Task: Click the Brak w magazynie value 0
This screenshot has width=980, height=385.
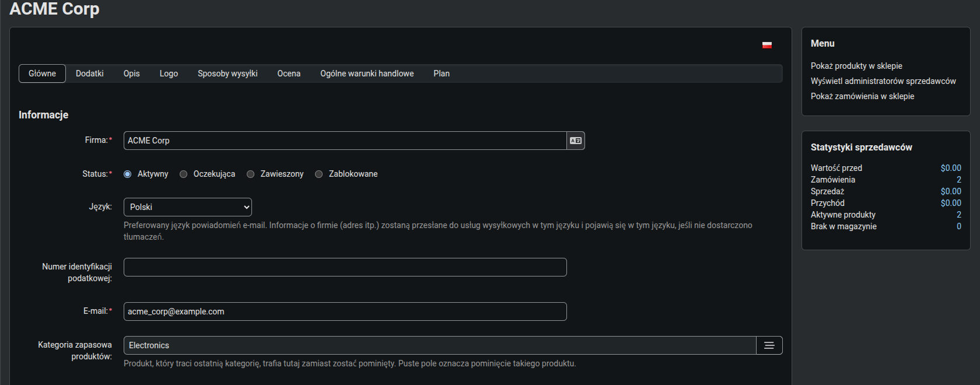Action: point(958,226)
